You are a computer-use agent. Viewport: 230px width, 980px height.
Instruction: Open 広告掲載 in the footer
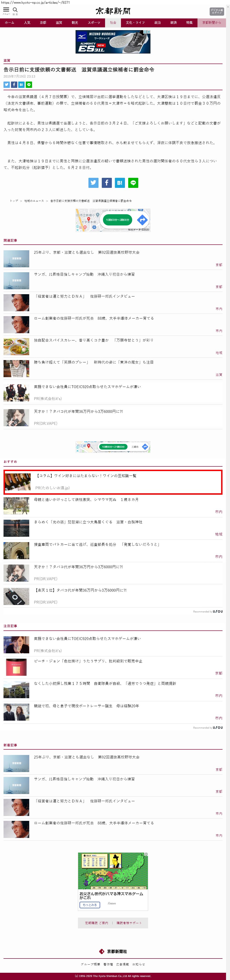122,964
